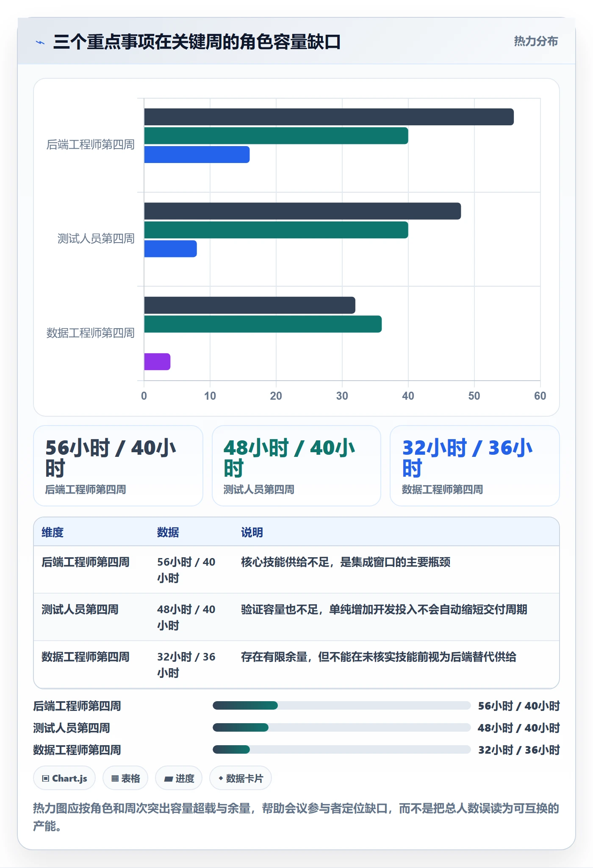Click the note 核心技能供给不足，是集成窗口的主要瓶颈
This screenshot has height=868, width=593.
coord(346,562)
